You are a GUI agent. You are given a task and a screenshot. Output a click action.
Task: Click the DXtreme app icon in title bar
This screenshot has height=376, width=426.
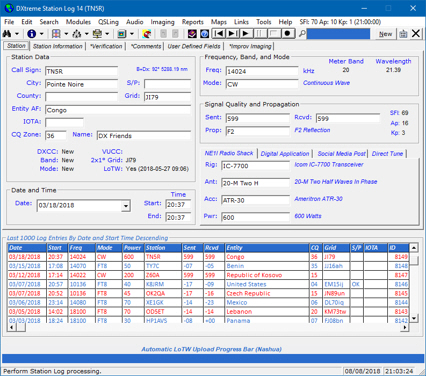pos(9,8)
